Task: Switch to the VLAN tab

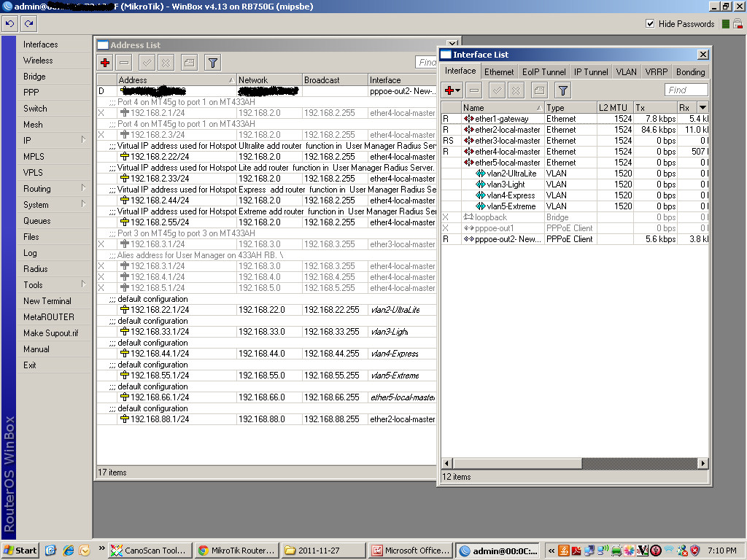Action: (x=626, y=72)
